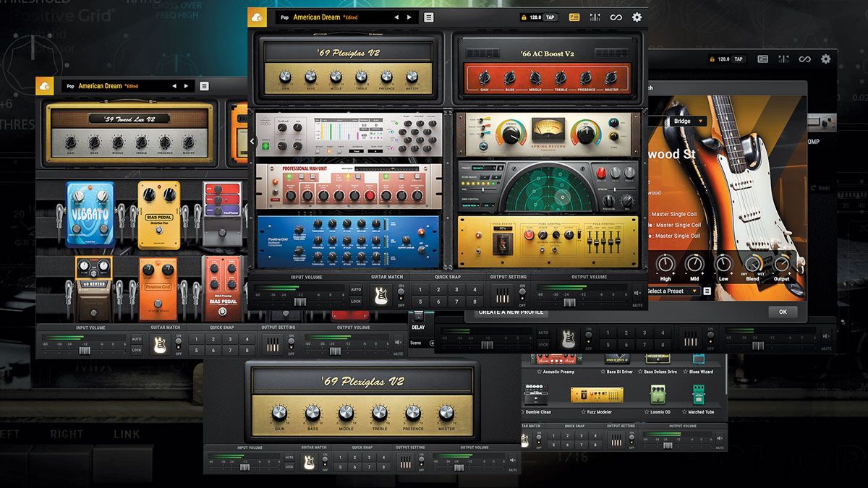
Task: Tap the TAP tempo button
Action: pyautogui.click(x=551, y=17)
